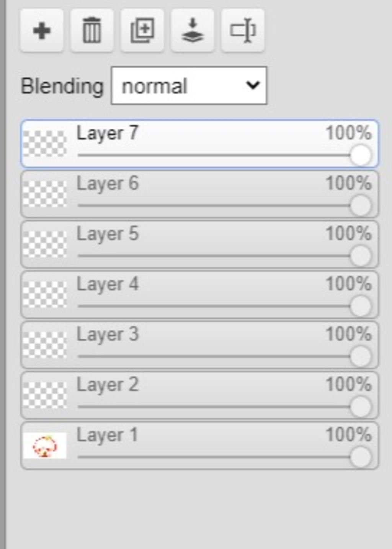
Task: Open the Blending mode dropdown
Action: click(x=189, y=86)
